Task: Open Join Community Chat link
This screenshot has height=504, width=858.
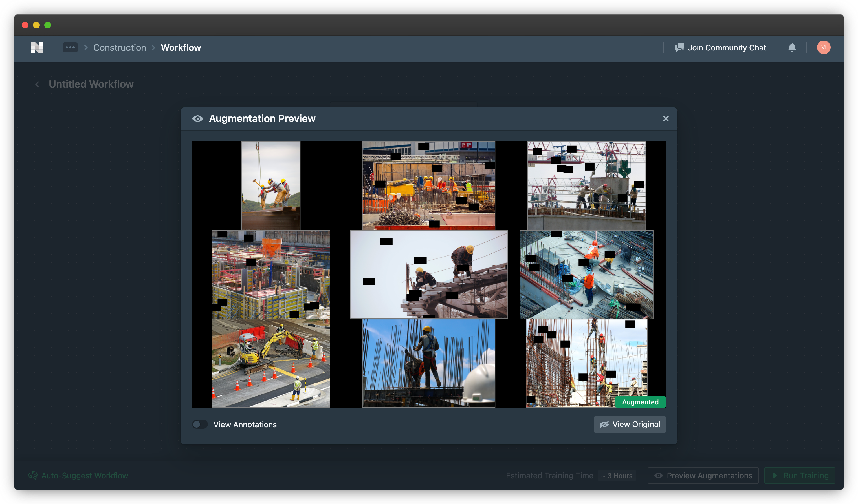Action: pos(727,48)
